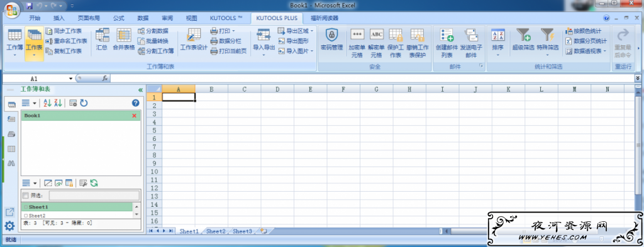Screen dimensions: 644x247
Task: Switch to the 插入 tab
Action: coord(59,18)
